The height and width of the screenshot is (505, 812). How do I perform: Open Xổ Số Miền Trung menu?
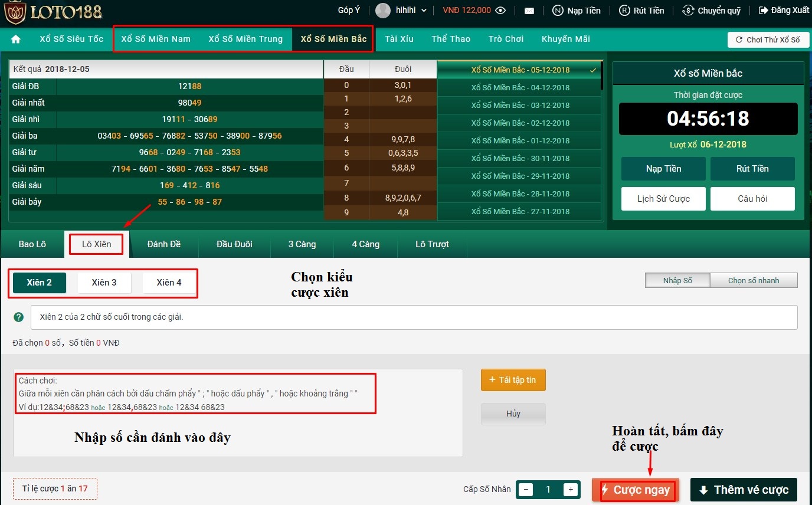click(x=245, y=40)
